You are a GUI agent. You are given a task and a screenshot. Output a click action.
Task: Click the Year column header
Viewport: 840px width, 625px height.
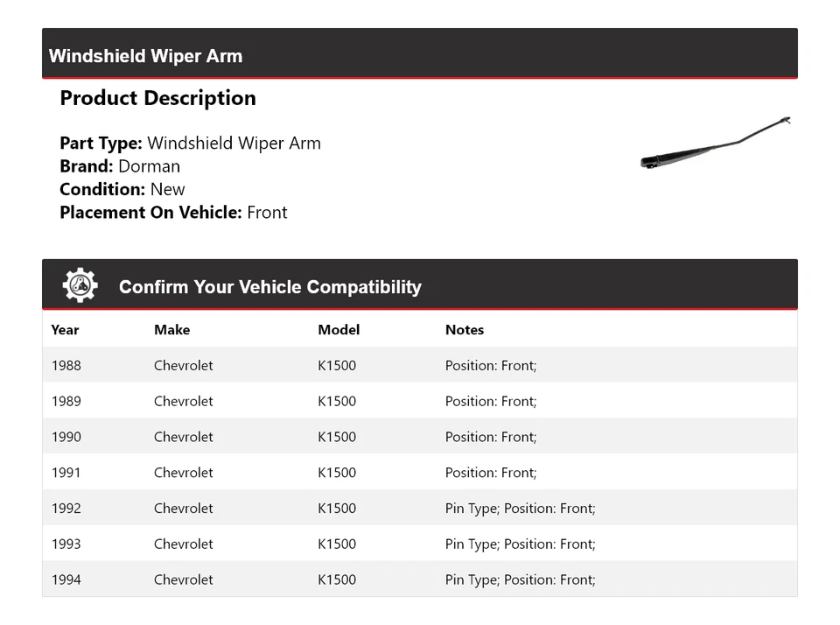(65, 330)
